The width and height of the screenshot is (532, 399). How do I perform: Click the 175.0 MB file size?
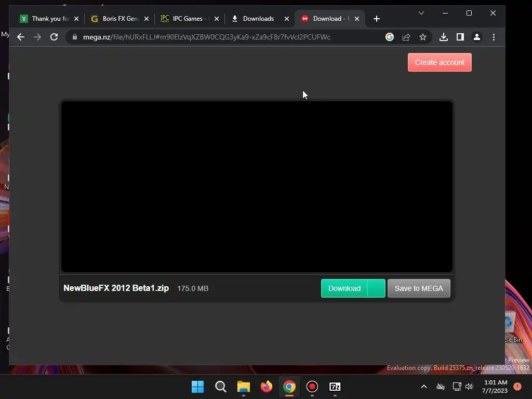click(x=193, y=288)
